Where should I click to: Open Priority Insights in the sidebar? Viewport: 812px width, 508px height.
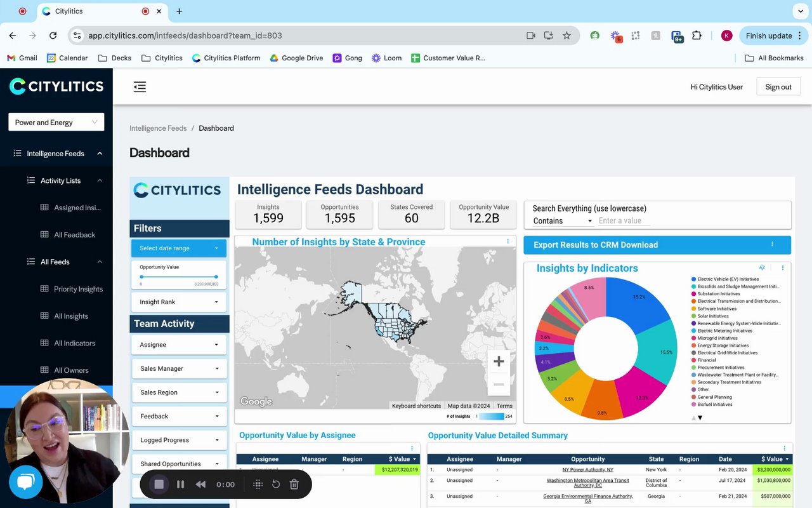78,289
